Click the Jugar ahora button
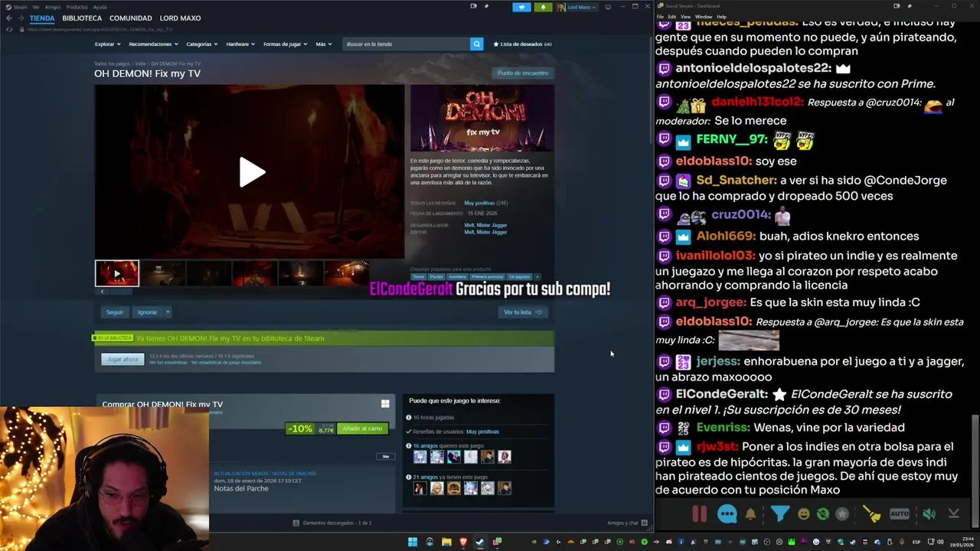The height and width of the screenshot is (551, 980). tap(122, 359)
